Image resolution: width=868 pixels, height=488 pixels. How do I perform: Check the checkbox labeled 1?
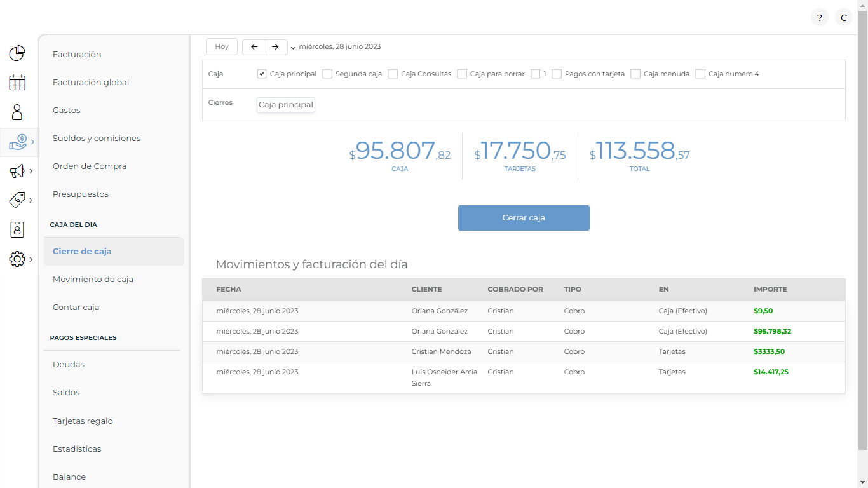(535, 74)
